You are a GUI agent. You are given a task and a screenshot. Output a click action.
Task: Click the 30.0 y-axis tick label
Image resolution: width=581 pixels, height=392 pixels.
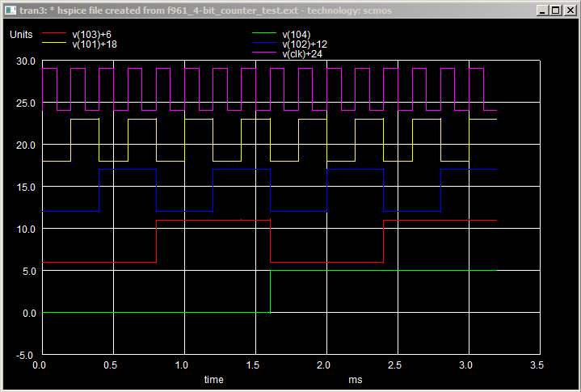(25, 61)
